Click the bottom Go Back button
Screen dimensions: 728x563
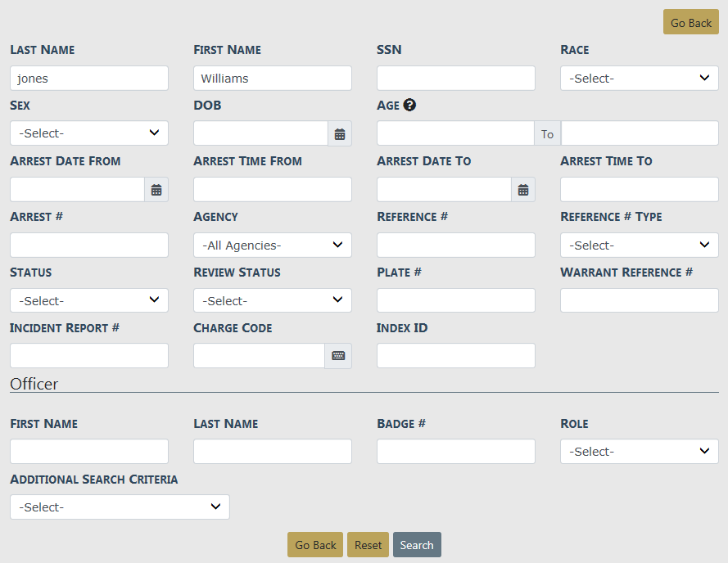pyautogui.click(x=315, y=545)
